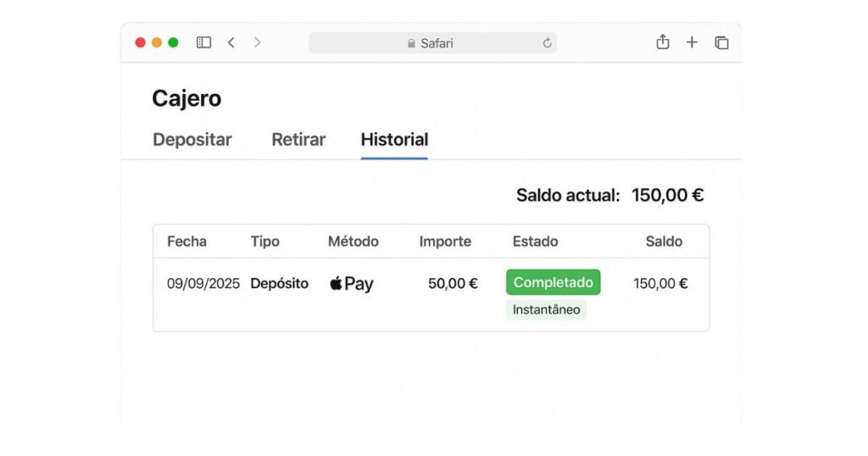The height and width of the screenshot is (456, 868).
Task: Click the Tipo column header
Action: [264, 242]
